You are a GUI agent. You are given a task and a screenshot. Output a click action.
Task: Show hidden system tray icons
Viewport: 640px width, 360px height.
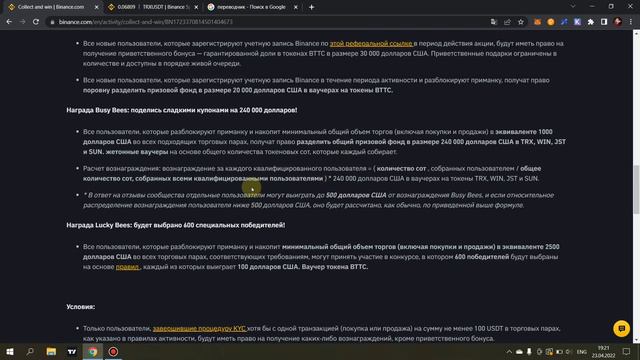click(509, 352)
